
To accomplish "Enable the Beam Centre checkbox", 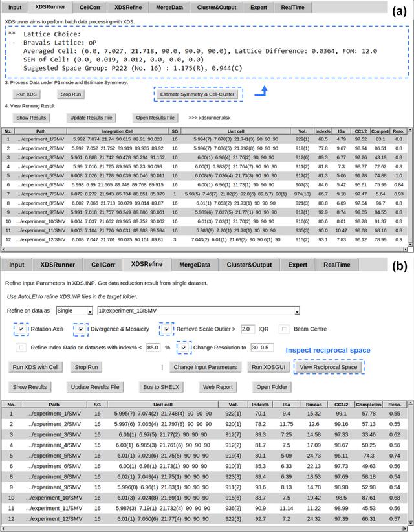I will coord(284,329).
